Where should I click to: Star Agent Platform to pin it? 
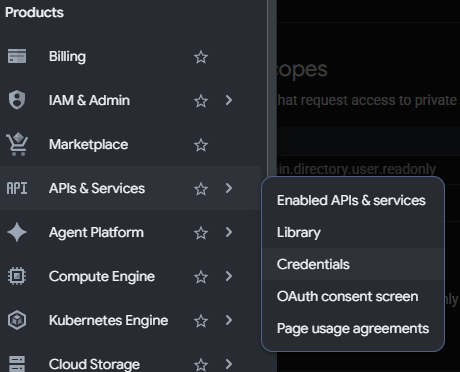[201, 233]
